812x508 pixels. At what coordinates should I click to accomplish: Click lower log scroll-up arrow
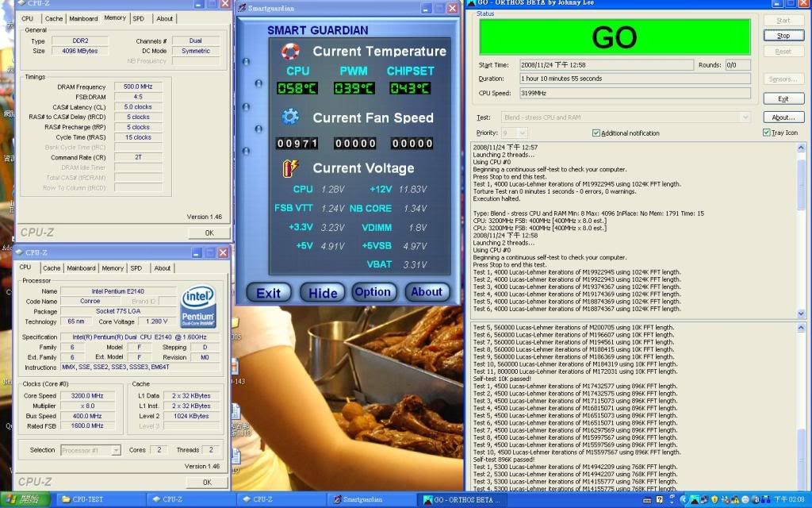pyautogui.click(x=801, y=328)
